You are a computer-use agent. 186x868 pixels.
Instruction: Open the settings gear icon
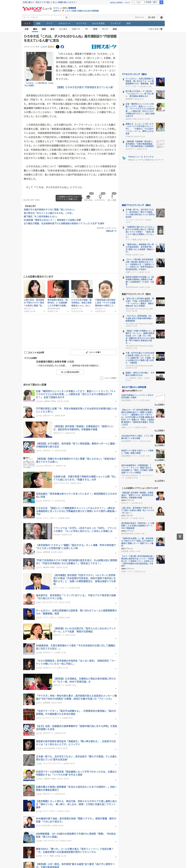(x=161, y=17)
